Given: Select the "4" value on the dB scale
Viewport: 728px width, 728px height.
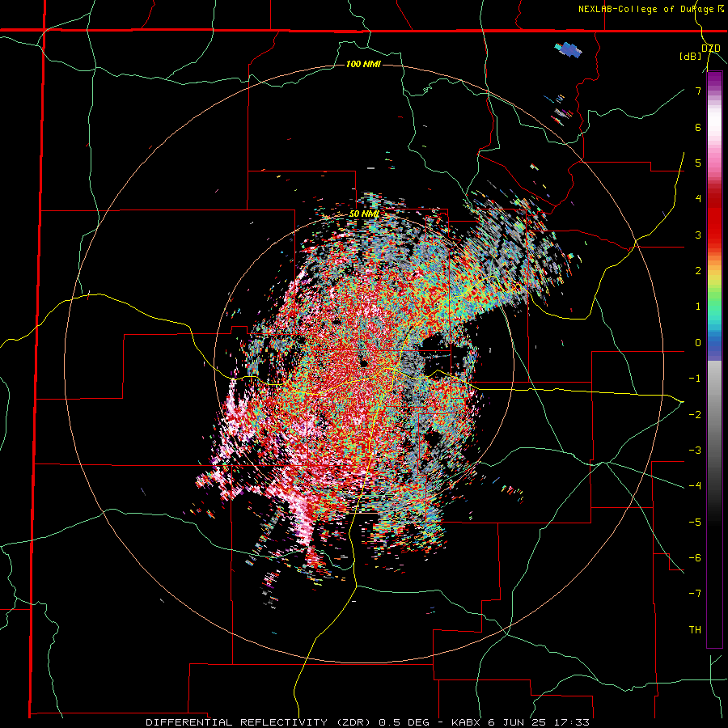Looking at the screenshot, I should 698,199.
